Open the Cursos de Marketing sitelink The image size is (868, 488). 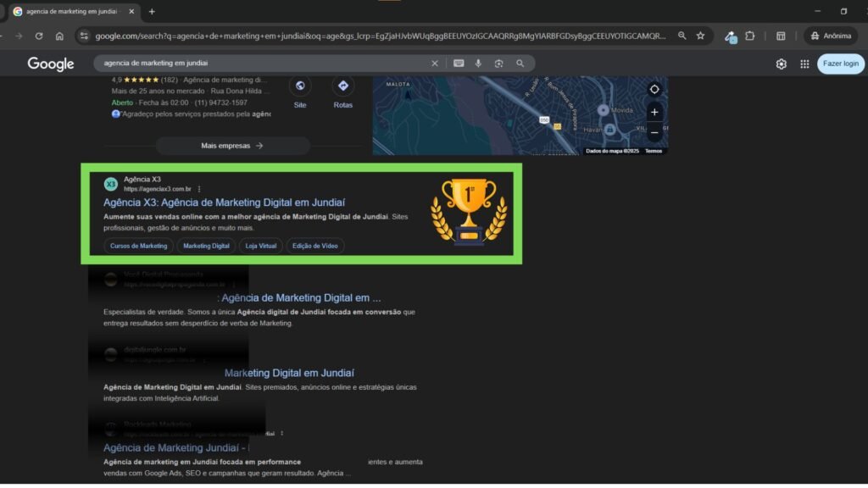(x=138, y=247)
